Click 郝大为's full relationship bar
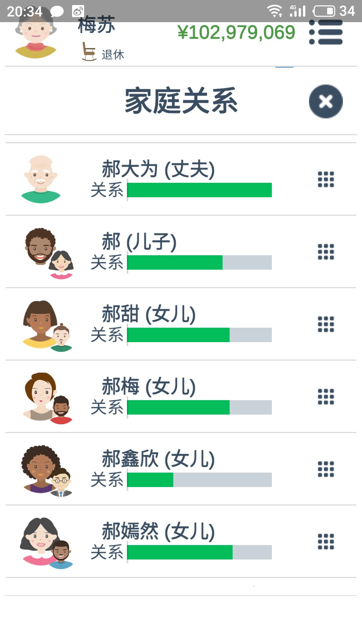Viewport: 362px width, 644px height. [x=199, y=190]
